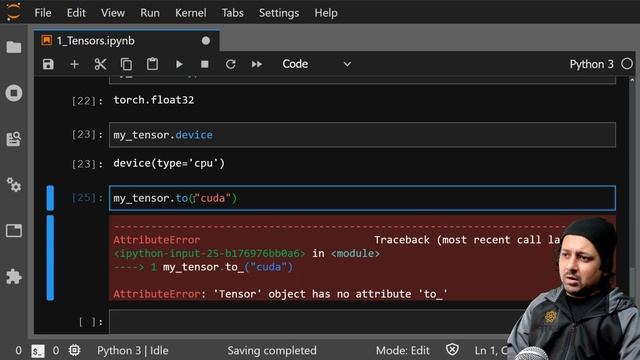
Task: Click the JupyterLab logo
Action: [13, 12]
